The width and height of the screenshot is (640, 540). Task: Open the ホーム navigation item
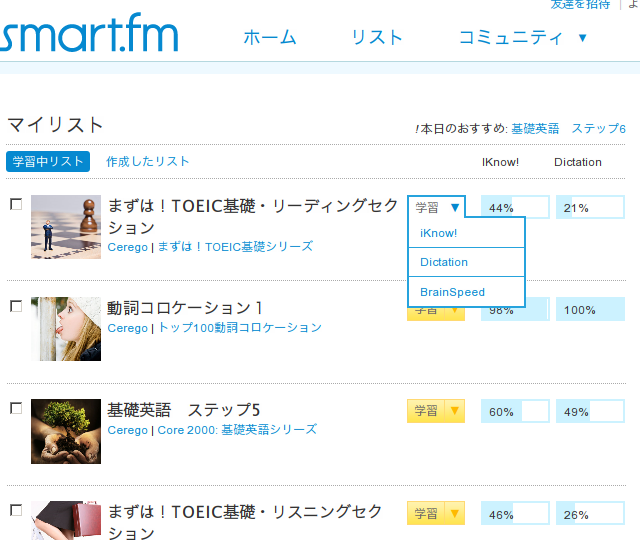click(270, 38)
